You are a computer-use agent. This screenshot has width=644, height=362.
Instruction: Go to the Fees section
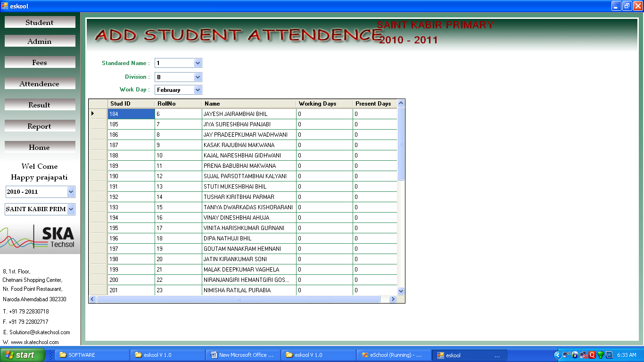click(x=40, y=62)
